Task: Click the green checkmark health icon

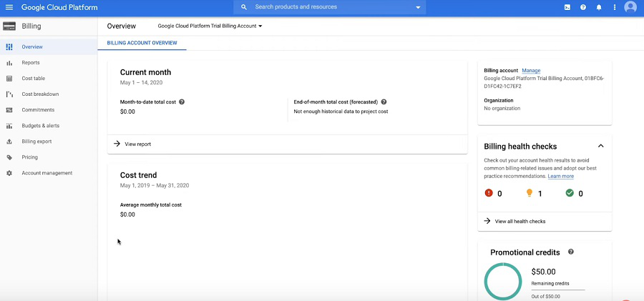Action: pyautogui.click(x=570, y=192)
